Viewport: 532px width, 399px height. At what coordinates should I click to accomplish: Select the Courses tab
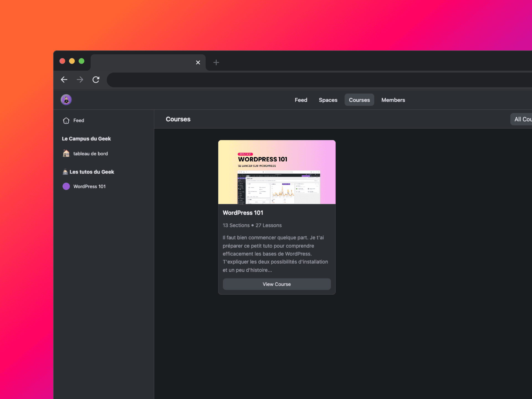[x=359, y=100]
